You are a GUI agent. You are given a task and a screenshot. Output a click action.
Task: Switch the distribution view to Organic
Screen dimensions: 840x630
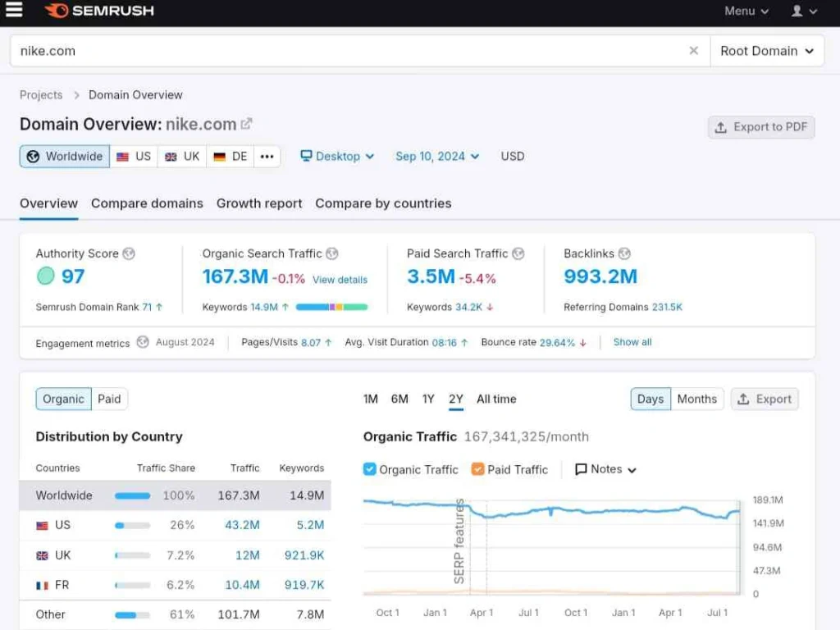pos(63,399)
